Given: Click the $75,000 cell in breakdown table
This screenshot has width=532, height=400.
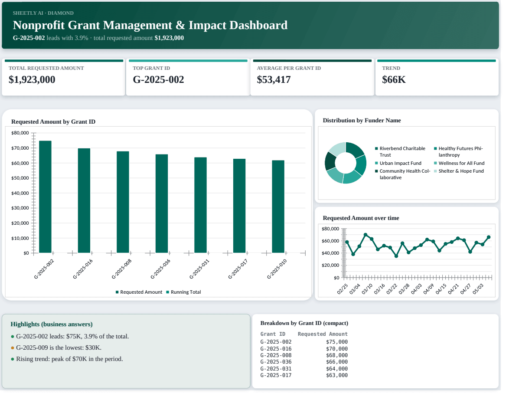Looking at the screenshot, I should pyautogui.click(x=337, y=342).
